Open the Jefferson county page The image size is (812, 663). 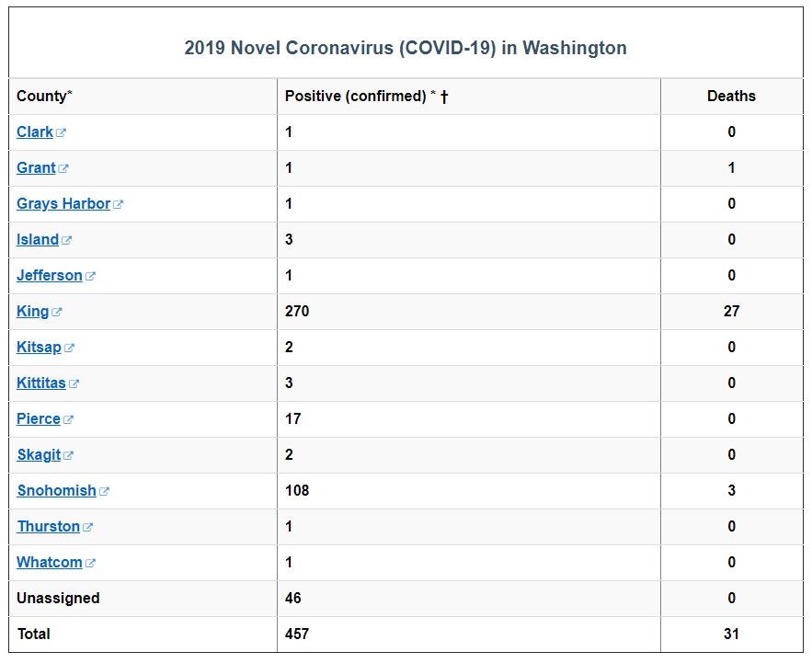coord(48,275)
